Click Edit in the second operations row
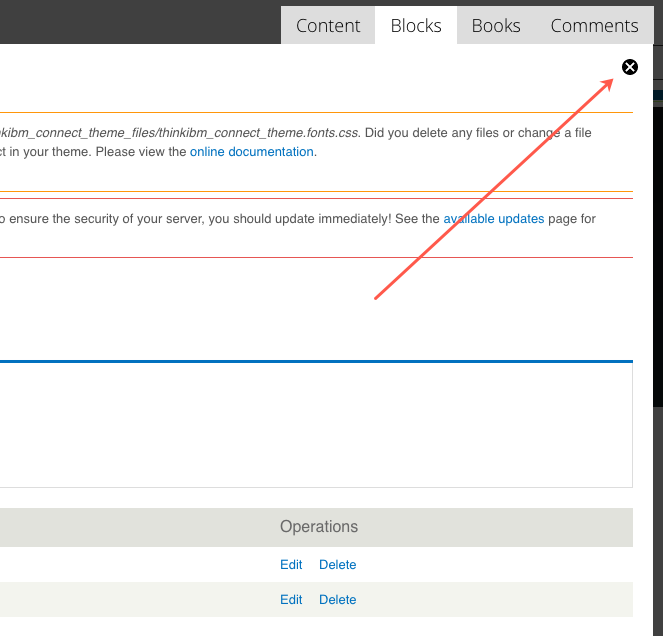 (291, 600)
